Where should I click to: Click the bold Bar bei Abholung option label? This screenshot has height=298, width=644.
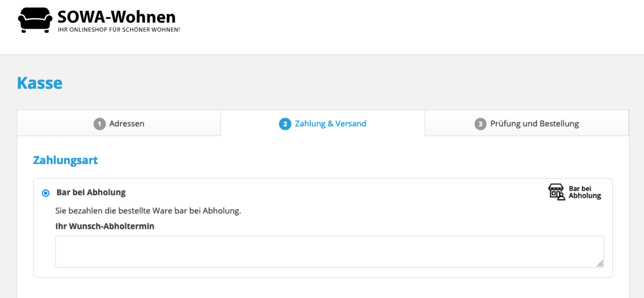click(x=91, y=192)
